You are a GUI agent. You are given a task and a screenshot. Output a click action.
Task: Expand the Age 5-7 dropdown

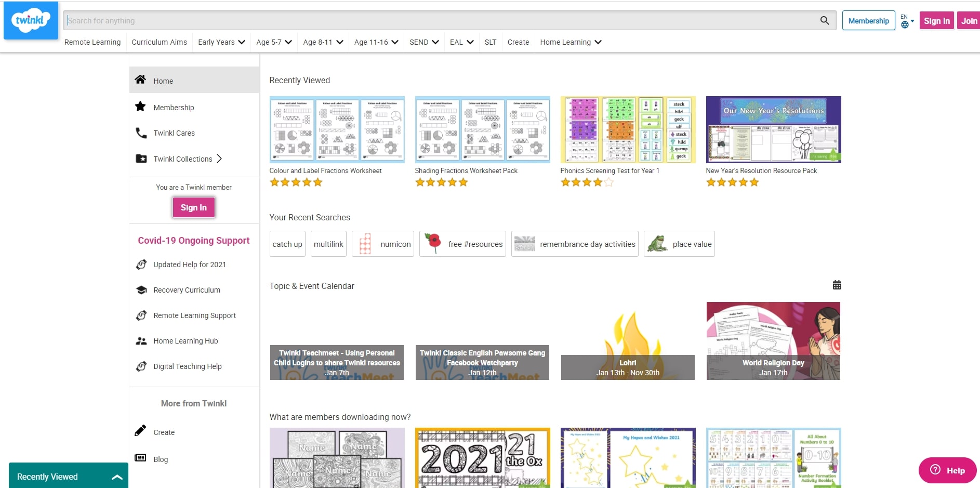click(274, 42)
